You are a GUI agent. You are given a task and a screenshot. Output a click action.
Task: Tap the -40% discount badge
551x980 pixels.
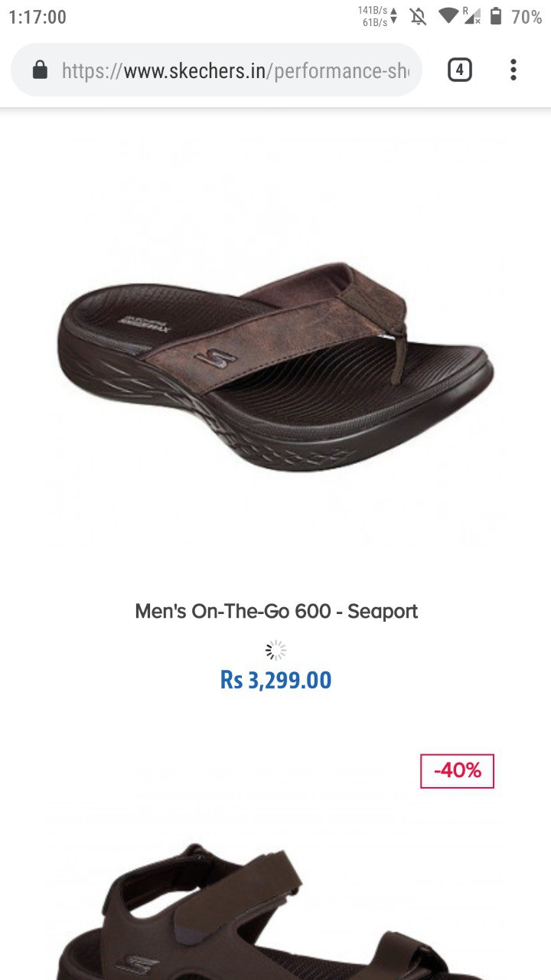[x=458, y=771]
